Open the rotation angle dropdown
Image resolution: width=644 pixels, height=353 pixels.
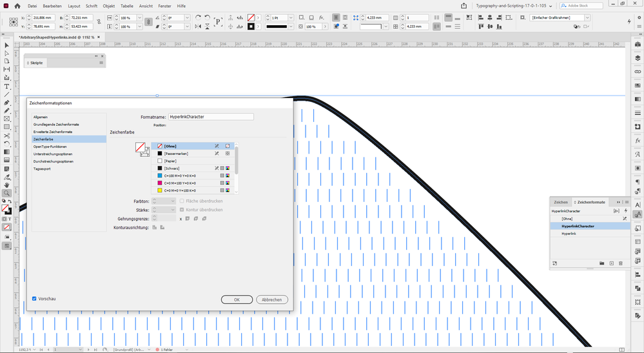(188, 17)
